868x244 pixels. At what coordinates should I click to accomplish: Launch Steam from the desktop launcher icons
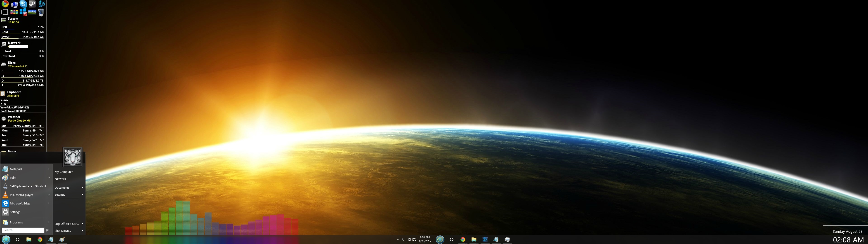(32, 4)
